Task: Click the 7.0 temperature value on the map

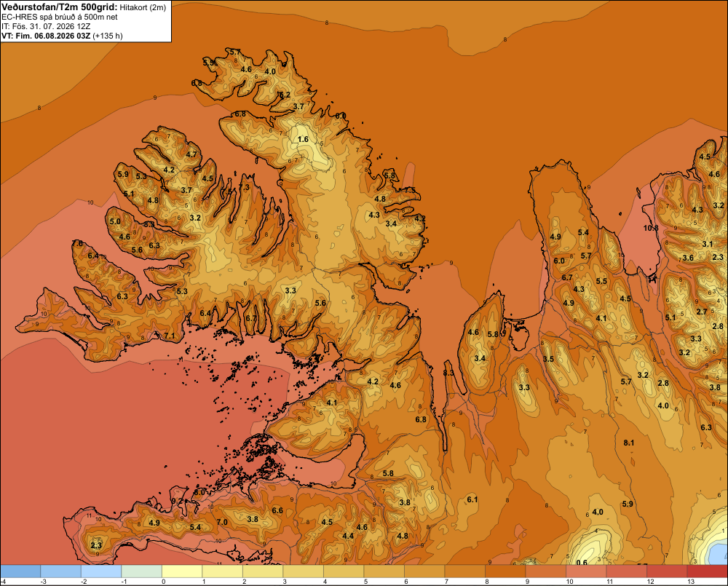Action: click(222, 522)
